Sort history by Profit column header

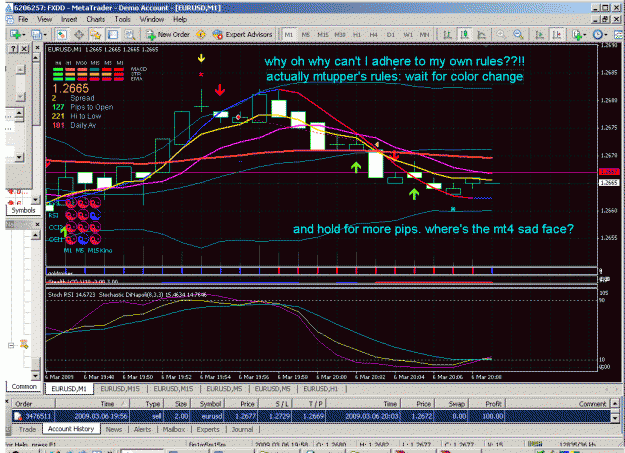point(485,404)
